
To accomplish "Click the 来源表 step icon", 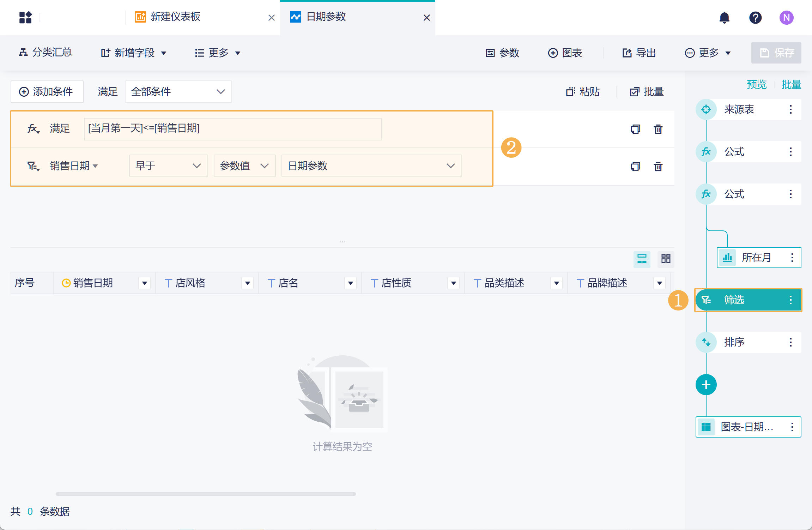I will click(706, 109).
